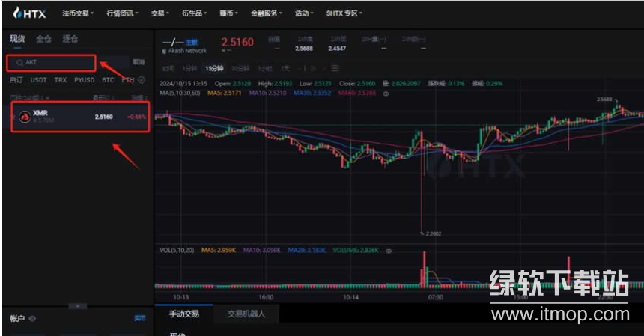Click the 24h low value 2.4547

click(x=337, y=49)
